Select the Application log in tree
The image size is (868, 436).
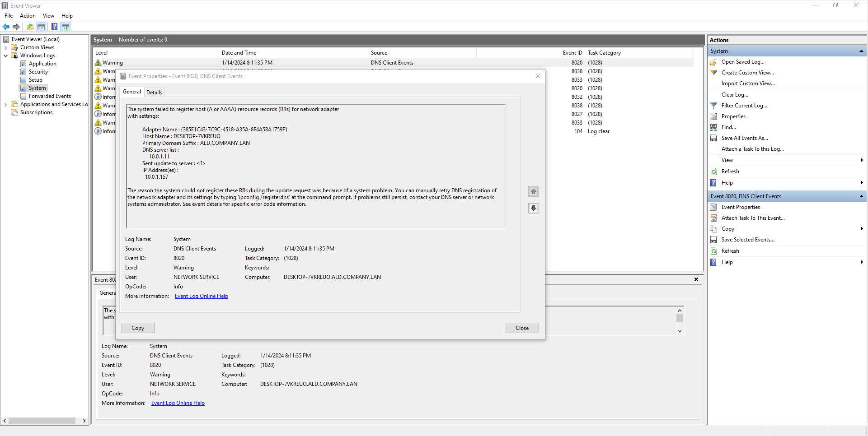(42, 64)
